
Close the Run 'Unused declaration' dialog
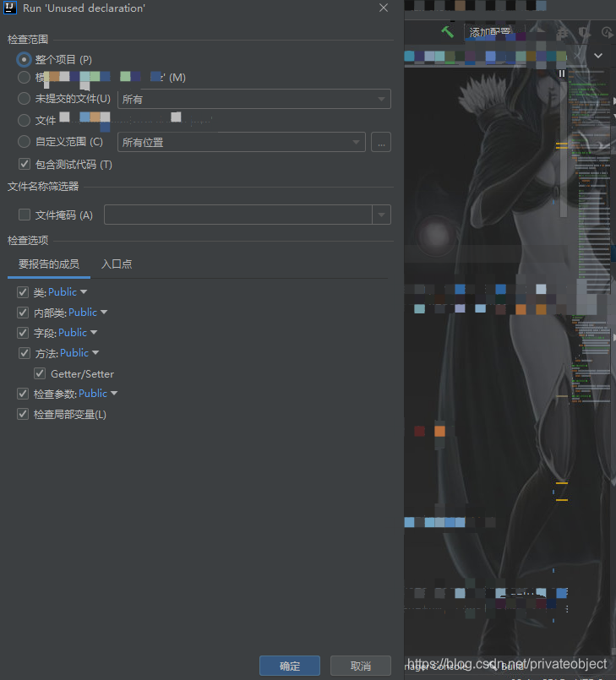pos(384,8)
